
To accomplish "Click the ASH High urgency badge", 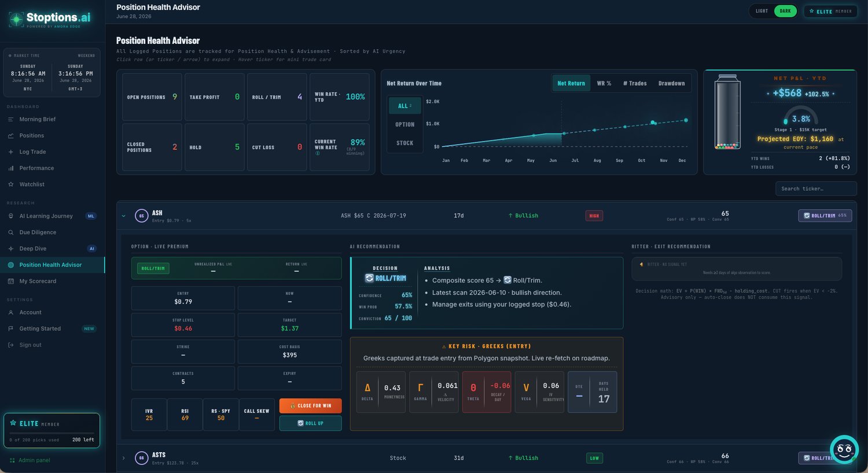I will click(594, 216).
